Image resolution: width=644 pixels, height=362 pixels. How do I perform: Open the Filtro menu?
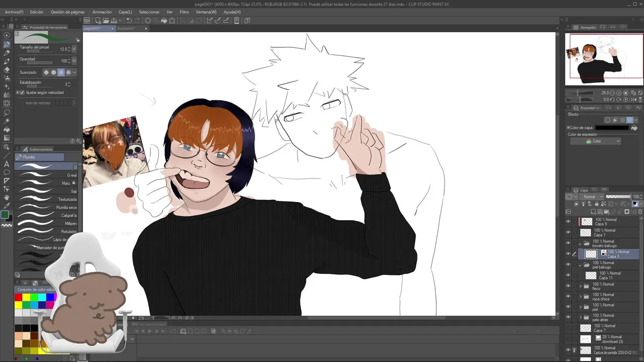coord(184,12)
